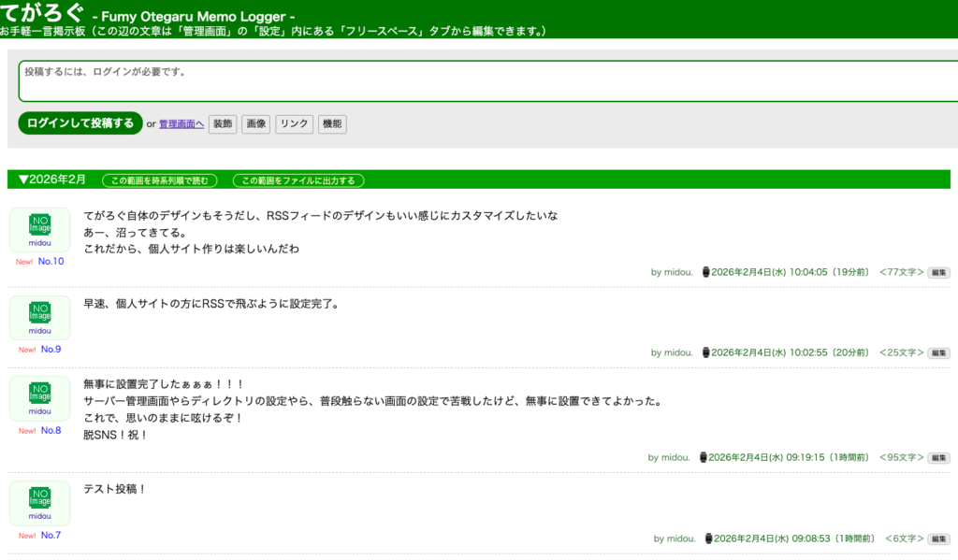Click the watch icon beside the 09:08:53 timestamp
The height and width of the screenshot is (560, 958).
[x=708, y=538]
